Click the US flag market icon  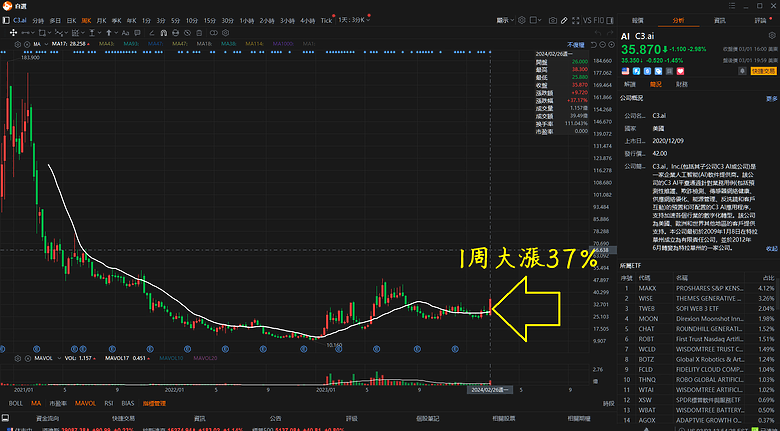(625, 71)
